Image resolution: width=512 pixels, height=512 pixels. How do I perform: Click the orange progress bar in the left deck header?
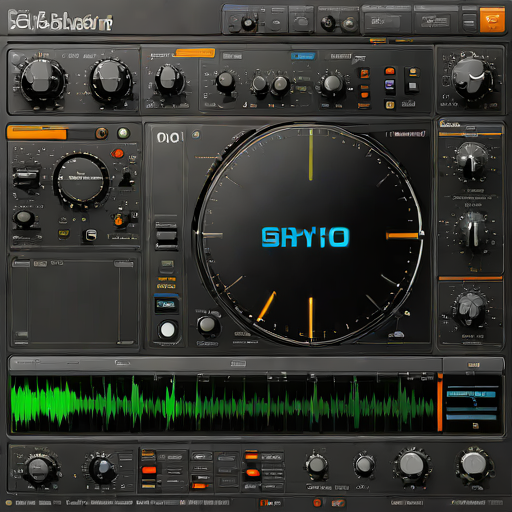37,133
